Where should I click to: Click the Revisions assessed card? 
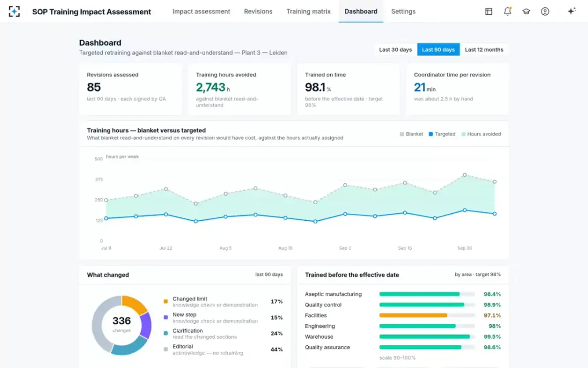point(130,89)
